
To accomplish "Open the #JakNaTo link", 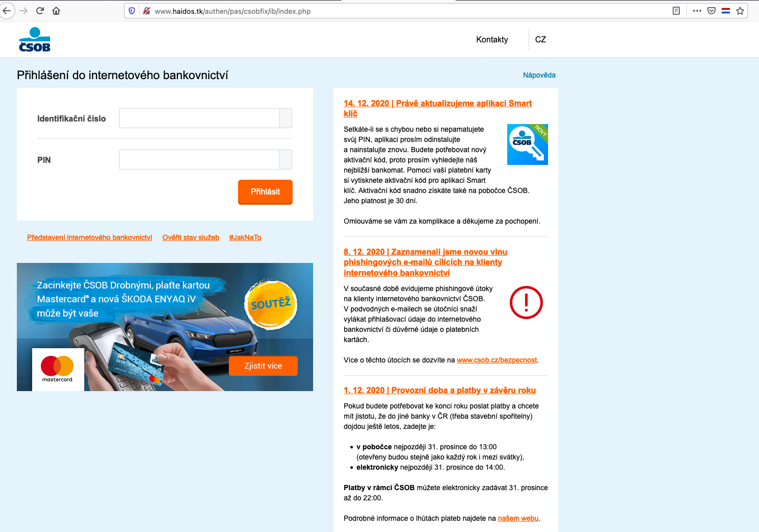I will point(245,237).
